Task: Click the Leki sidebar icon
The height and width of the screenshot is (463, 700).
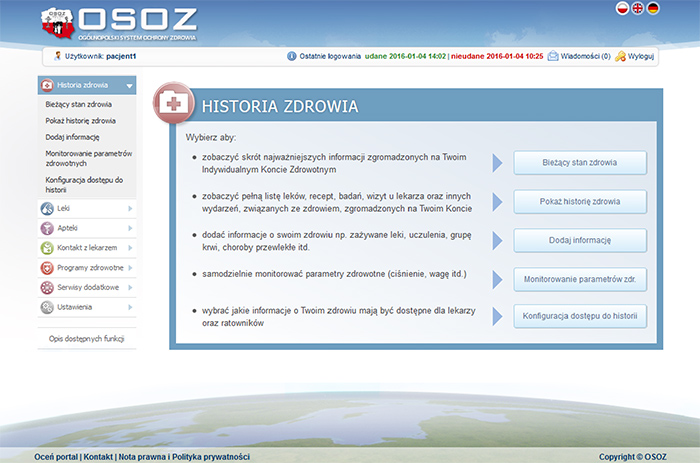Action: [47, 208]
